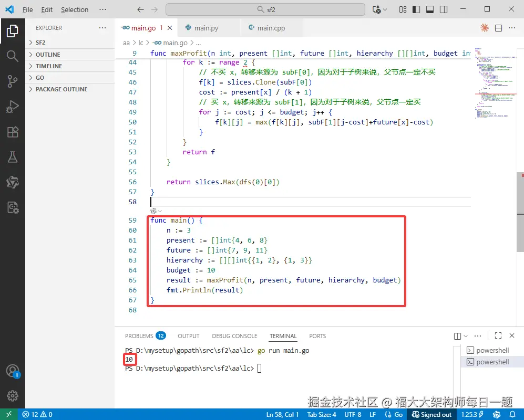Click Ln 58, Col 1 in status bar
This screenshot has height=420, width=524.
pos(282,414)
